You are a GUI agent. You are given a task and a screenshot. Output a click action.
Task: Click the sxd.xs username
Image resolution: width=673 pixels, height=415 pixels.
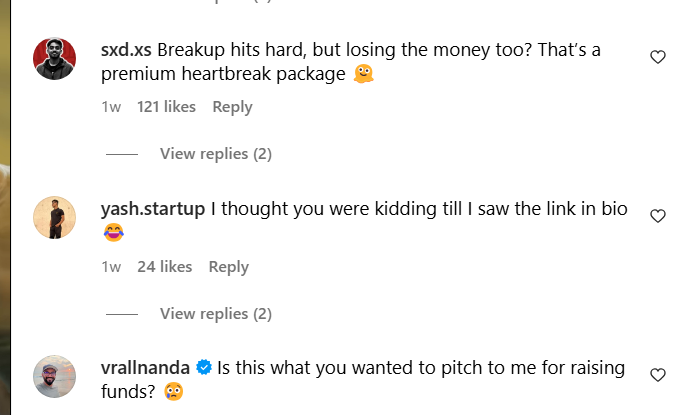click(126, 50)
